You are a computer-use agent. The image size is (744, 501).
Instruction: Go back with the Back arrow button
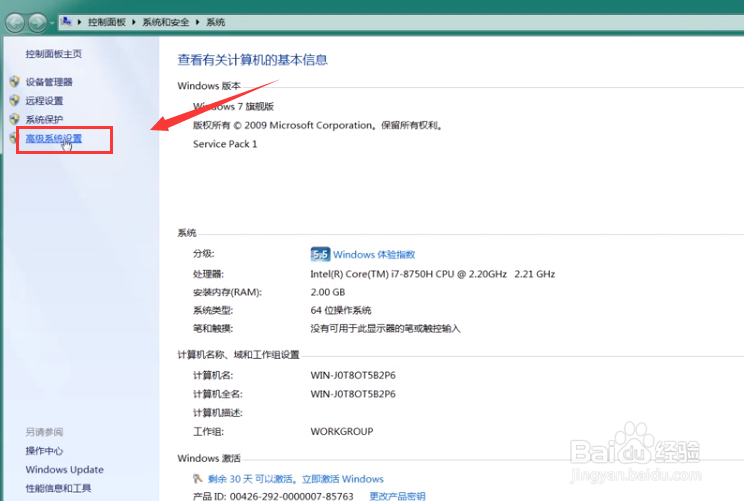pyautogui.click(x=15, y=22)
